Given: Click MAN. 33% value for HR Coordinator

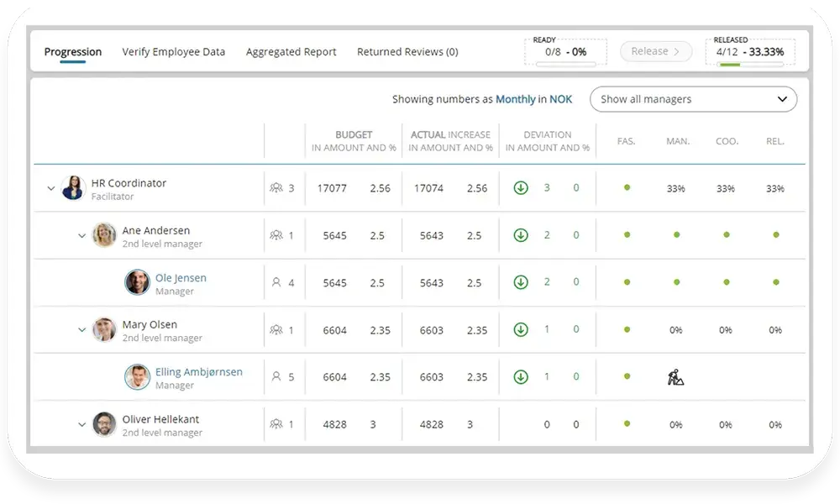Looking at the screenshot, I should pyautogui.click(x=676, y=188).
